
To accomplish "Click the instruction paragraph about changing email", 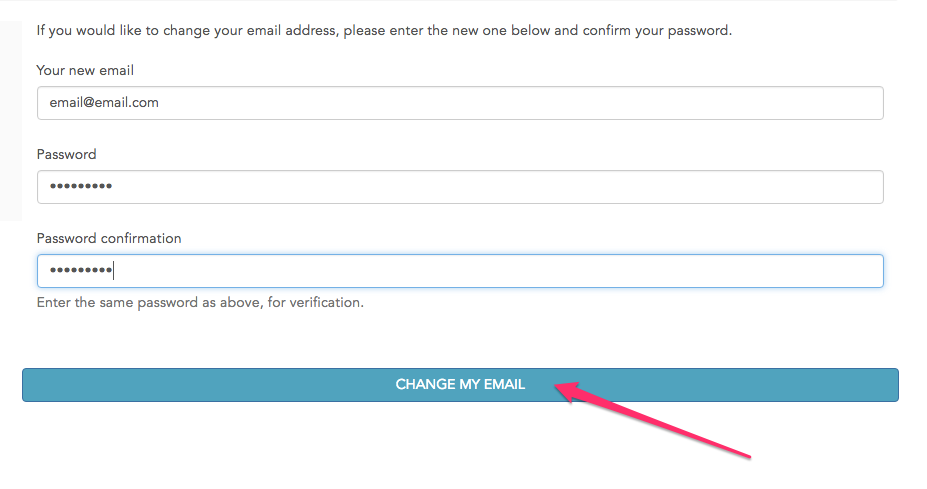I will coord(384,31).
